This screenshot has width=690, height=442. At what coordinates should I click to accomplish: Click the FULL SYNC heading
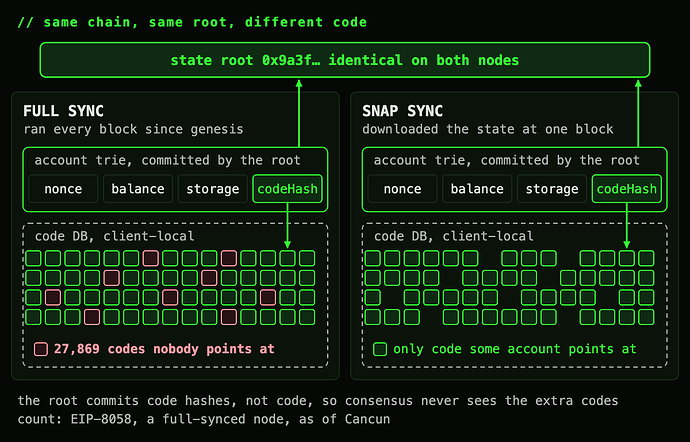pos(63,111)
